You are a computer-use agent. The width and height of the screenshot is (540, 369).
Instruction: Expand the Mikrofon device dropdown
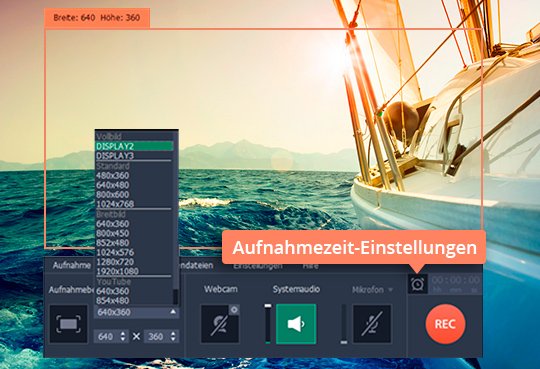(391, 290)
